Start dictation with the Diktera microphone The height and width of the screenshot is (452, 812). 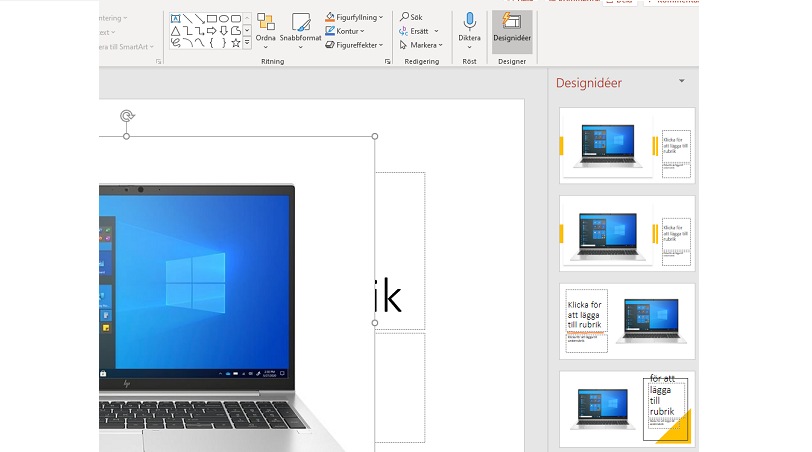coord(469,30)
